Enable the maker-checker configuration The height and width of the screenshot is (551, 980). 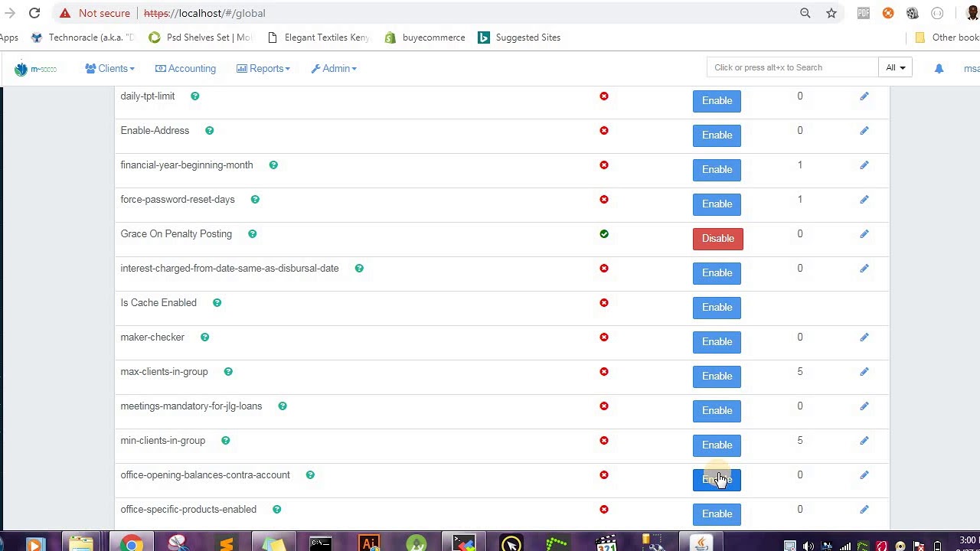[x=717, y=342]
